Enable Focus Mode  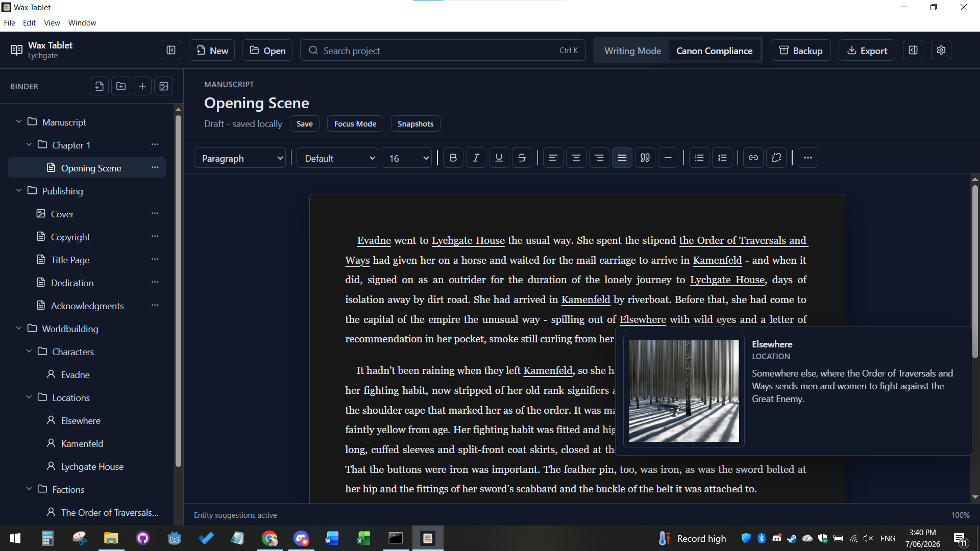click(355, 123)
